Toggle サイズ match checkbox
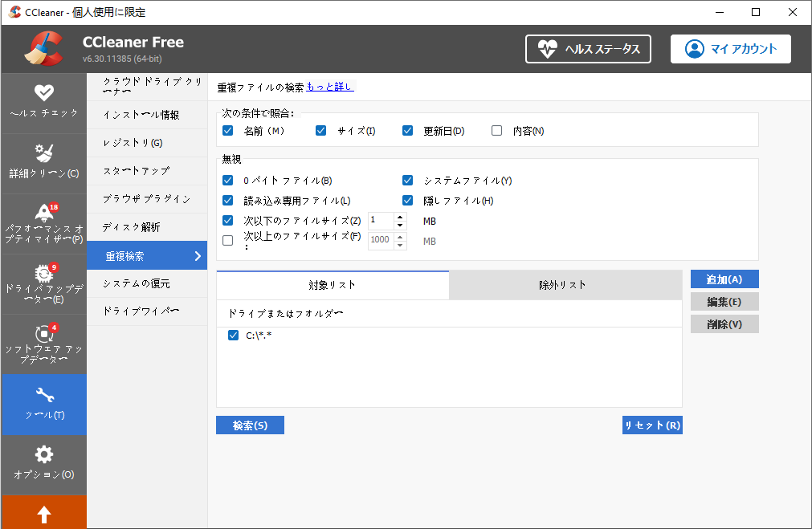The image size is (812, 529). click(x=321, y=130)
